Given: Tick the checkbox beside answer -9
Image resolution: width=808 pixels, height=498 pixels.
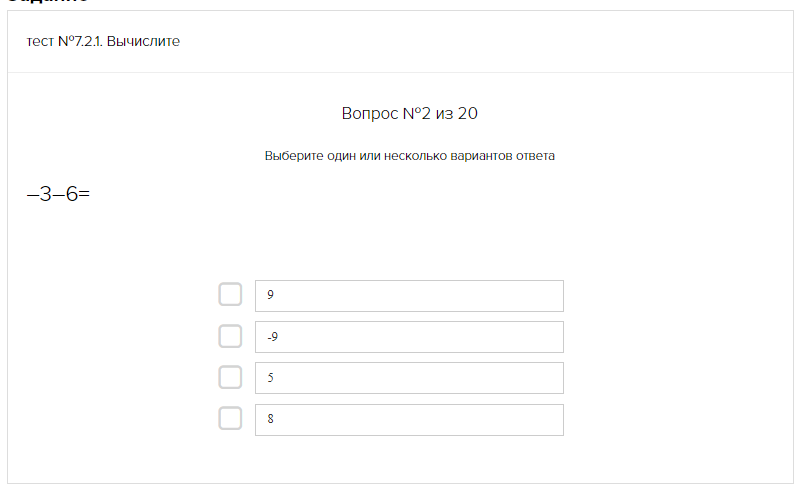Looking at the screenshot, I should (x=230, y=336).
